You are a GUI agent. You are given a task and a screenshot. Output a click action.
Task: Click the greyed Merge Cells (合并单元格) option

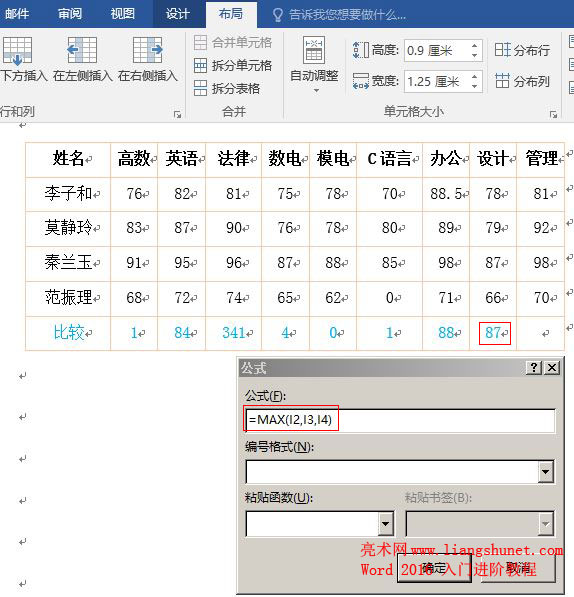coord(233,42)
